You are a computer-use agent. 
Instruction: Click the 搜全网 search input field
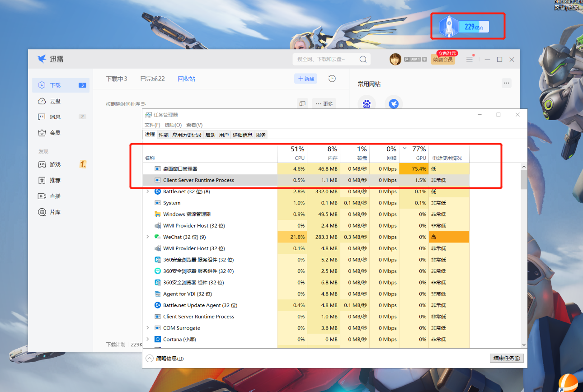coord(325,59)
